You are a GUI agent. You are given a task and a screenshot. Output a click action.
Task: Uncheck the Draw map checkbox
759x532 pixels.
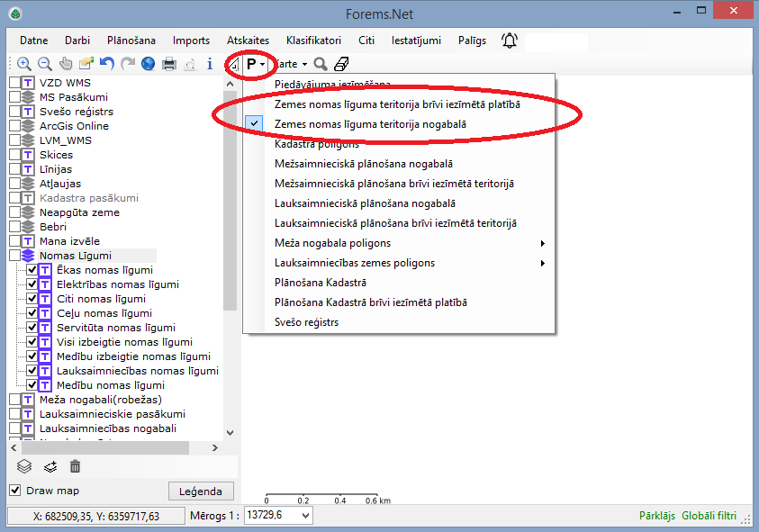(x=15, y=491)
